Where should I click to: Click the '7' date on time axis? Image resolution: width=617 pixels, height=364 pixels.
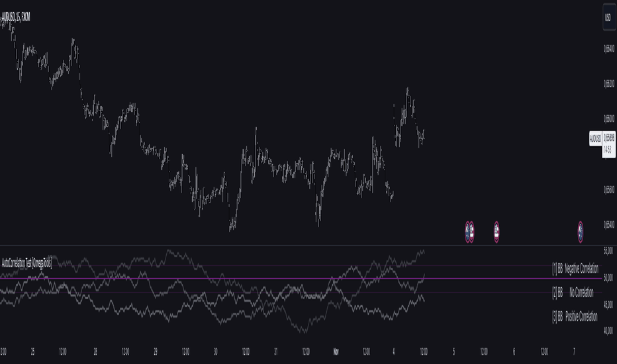pyautogui.click(x=574, y=351)
